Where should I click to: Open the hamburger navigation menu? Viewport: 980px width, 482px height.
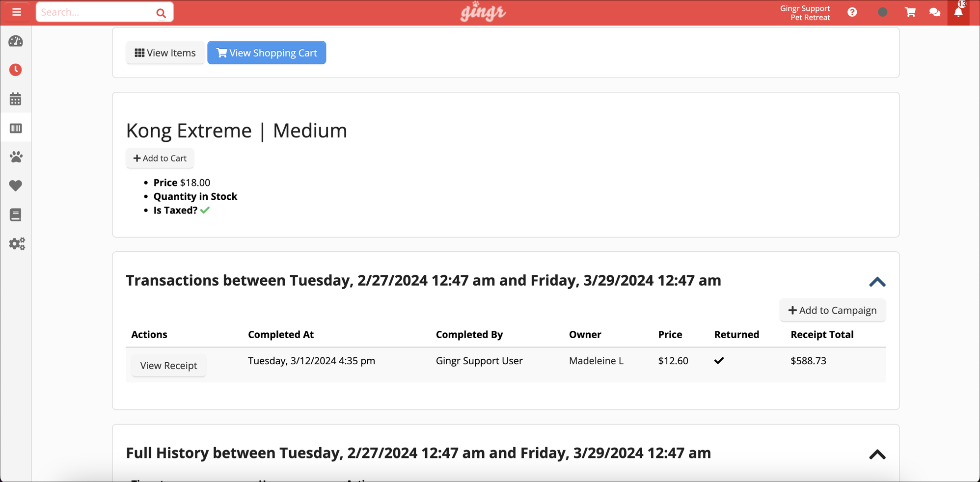(16, 12)
